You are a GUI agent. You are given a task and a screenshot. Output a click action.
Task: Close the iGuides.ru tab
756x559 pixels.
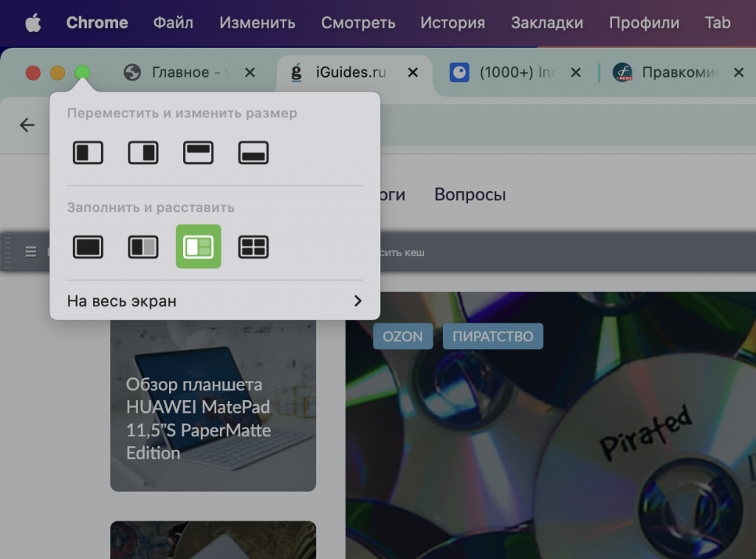[x=413, y=72]
